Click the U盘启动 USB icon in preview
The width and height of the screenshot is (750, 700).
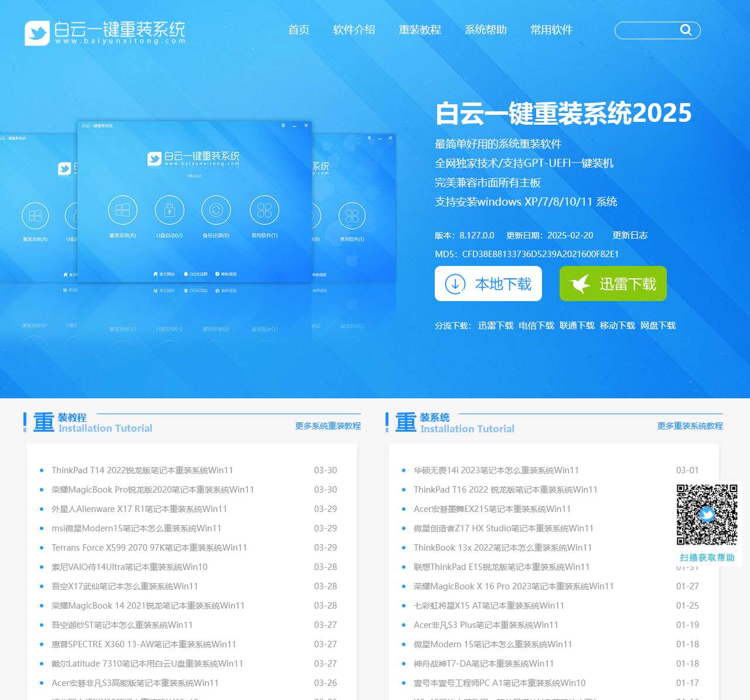pos(169,210)
